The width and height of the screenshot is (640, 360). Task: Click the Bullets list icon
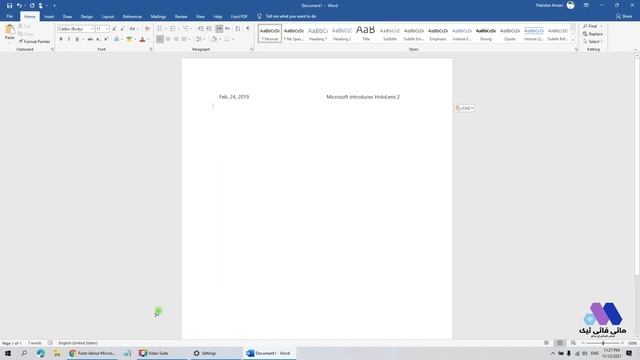coord(160,29)
